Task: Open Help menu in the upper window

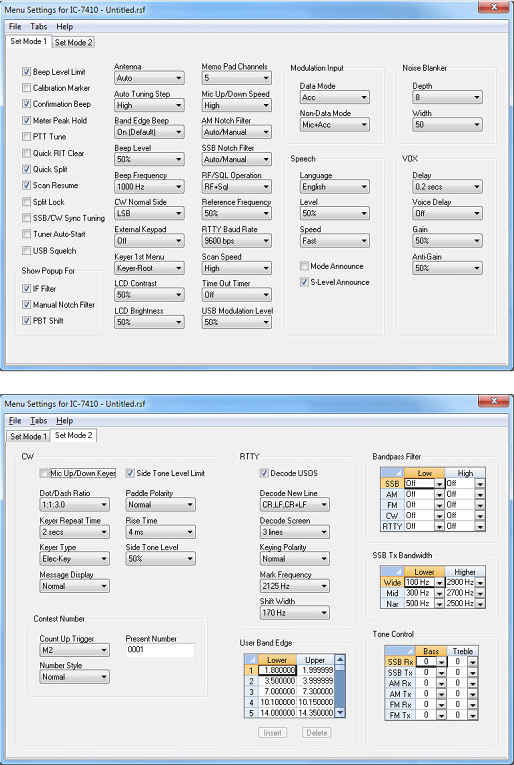Action: point(64,26)
